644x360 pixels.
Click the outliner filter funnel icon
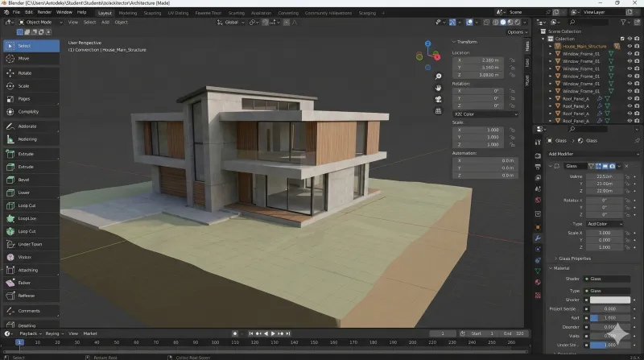tap(623, 23)
